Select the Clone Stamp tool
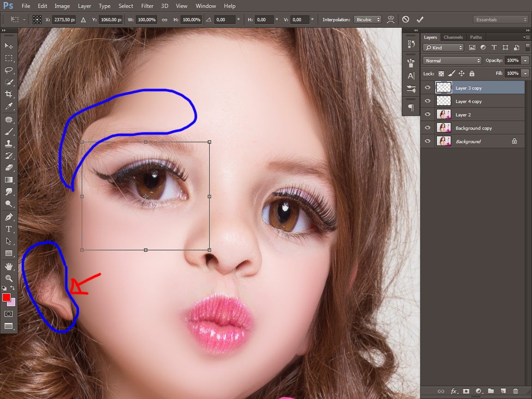Viewport: 532px width, 399px height. pyautogui.click(x=9, y=144)
